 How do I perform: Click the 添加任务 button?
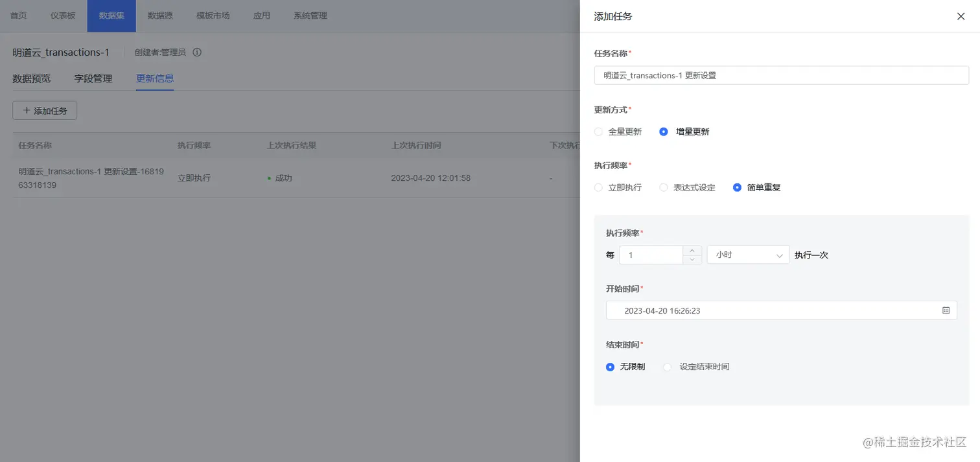point(45,111)
